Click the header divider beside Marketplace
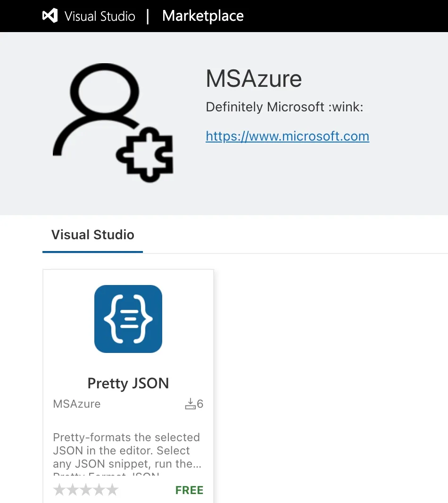The height and width of the screenshot is (503, 448). 148,17
